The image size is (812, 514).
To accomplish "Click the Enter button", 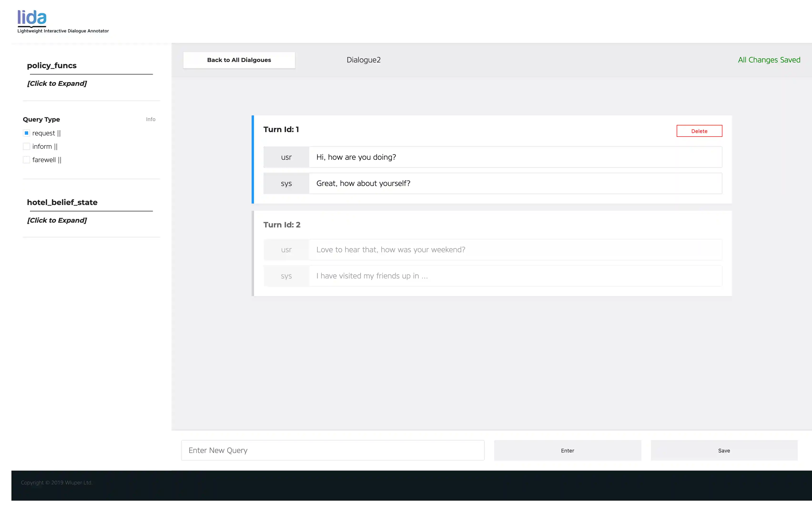I will (567, 450).
